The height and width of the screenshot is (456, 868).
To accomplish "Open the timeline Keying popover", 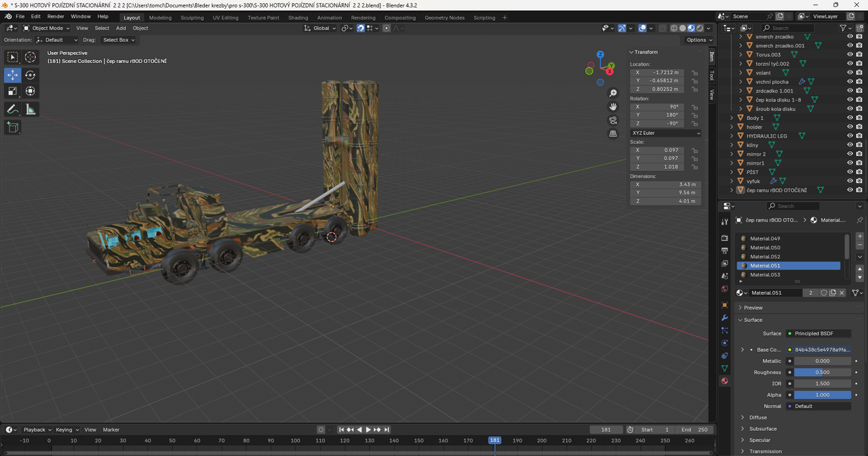I will coord(66,430).
